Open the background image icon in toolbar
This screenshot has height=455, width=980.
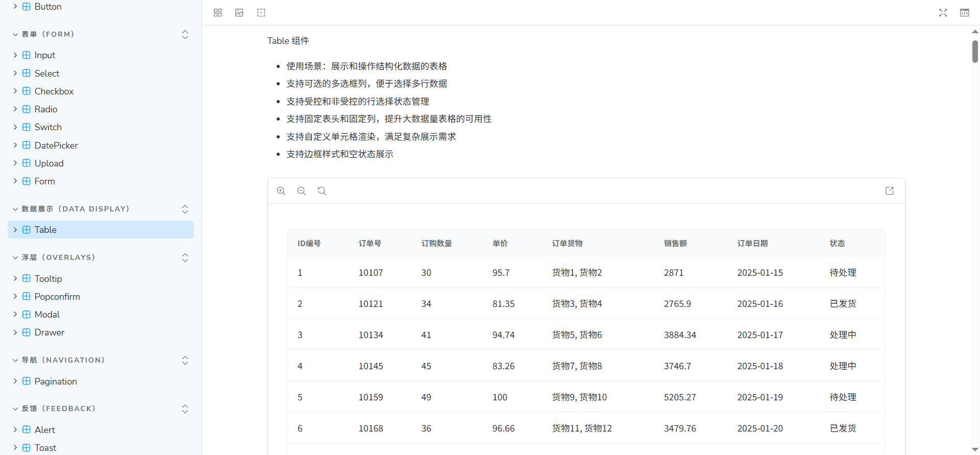point(239,13)
